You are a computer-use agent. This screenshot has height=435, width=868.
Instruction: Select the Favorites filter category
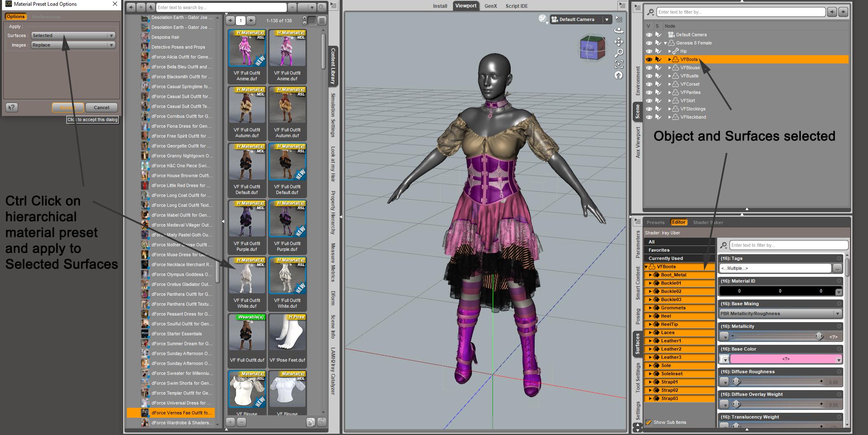click(x=679, y=250)
